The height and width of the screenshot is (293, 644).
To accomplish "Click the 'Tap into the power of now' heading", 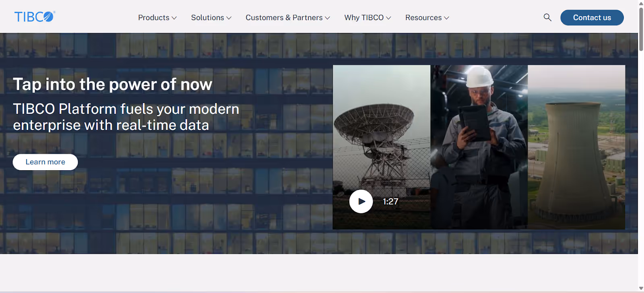I will tap(113, 85).
